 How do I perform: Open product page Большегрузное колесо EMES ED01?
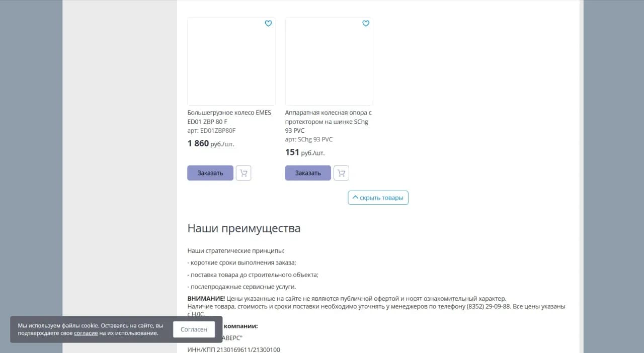point(229,117)
